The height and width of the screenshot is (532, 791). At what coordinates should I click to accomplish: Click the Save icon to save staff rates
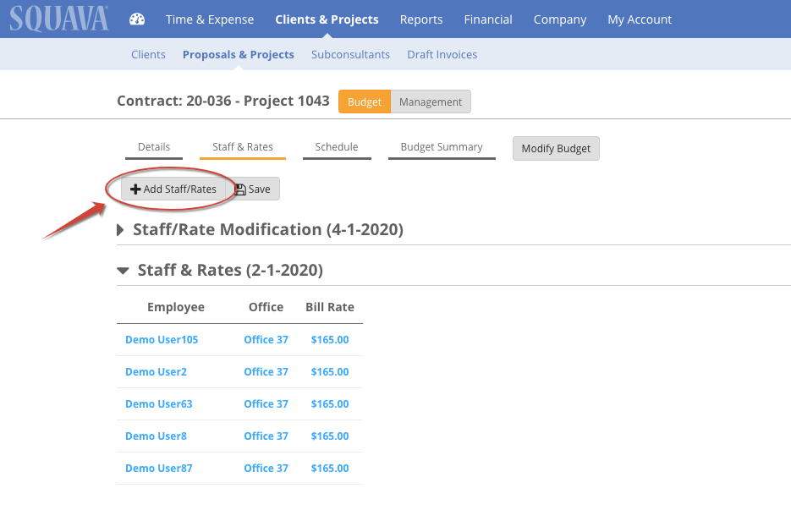point(241,189)
